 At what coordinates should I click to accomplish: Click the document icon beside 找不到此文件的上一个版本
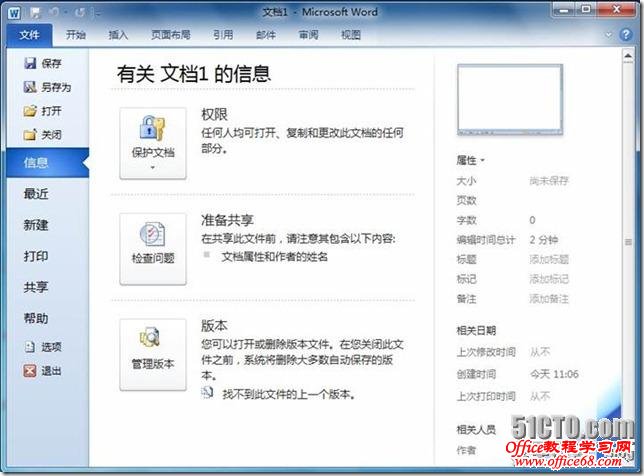tap(207, 393)
